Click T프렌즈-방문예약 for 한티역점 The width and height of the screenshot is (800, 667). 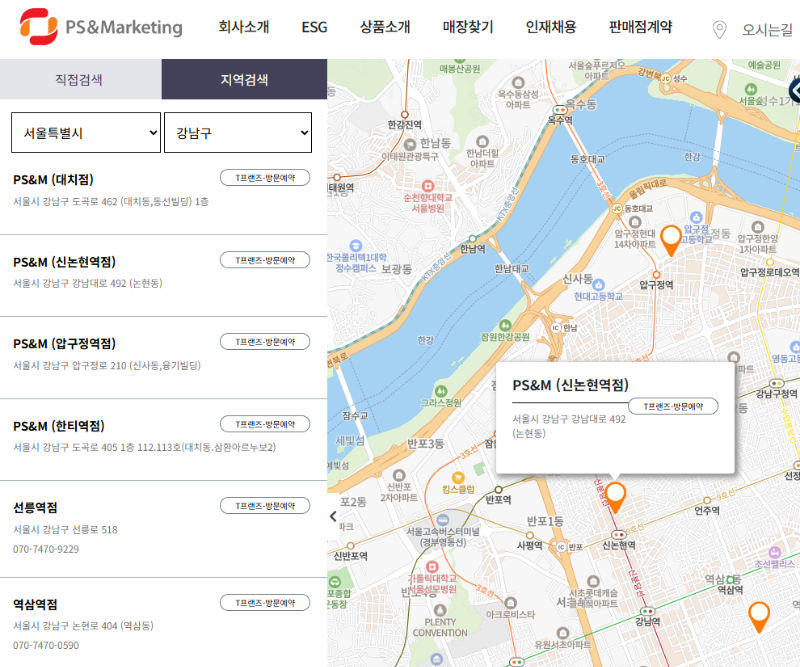click(x=265, y=424)
